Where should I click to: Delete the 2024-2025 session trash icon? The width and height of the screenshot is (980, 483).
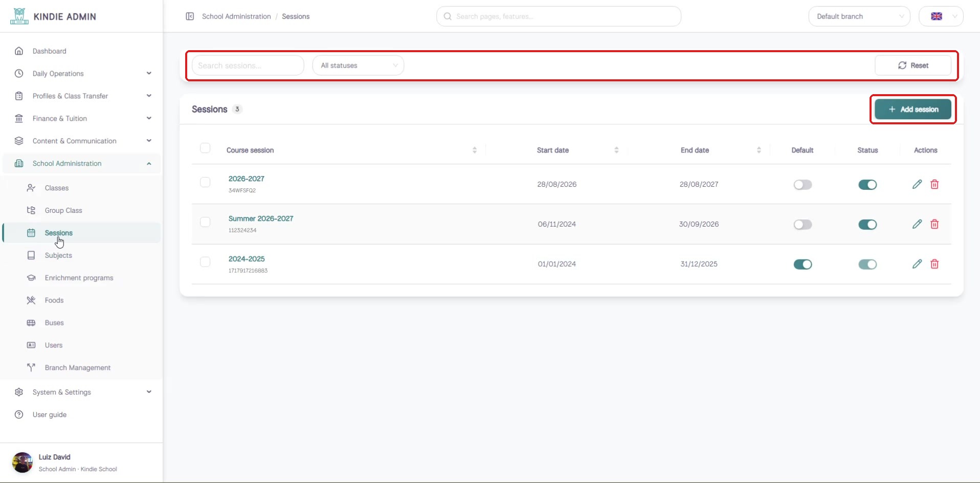pos(934,264)
